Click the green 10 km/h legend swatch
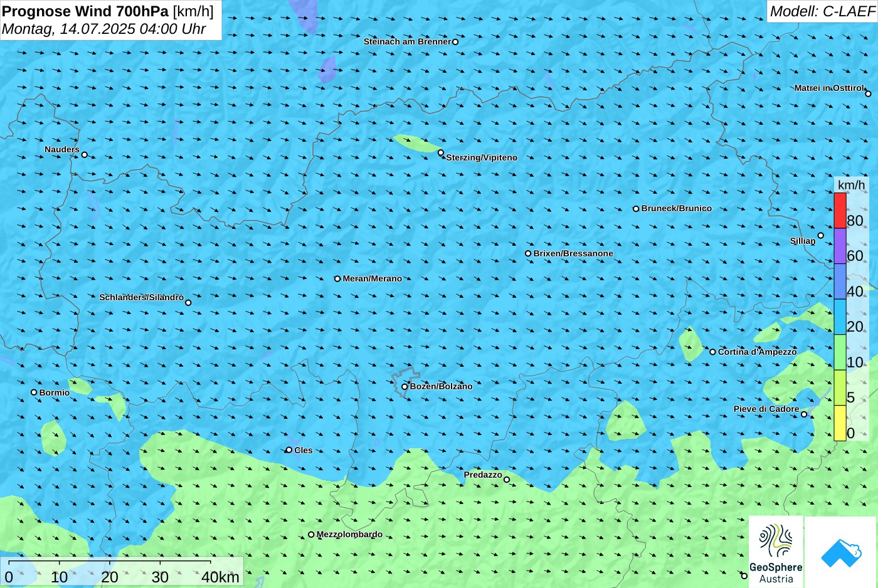 click(840, 352)
